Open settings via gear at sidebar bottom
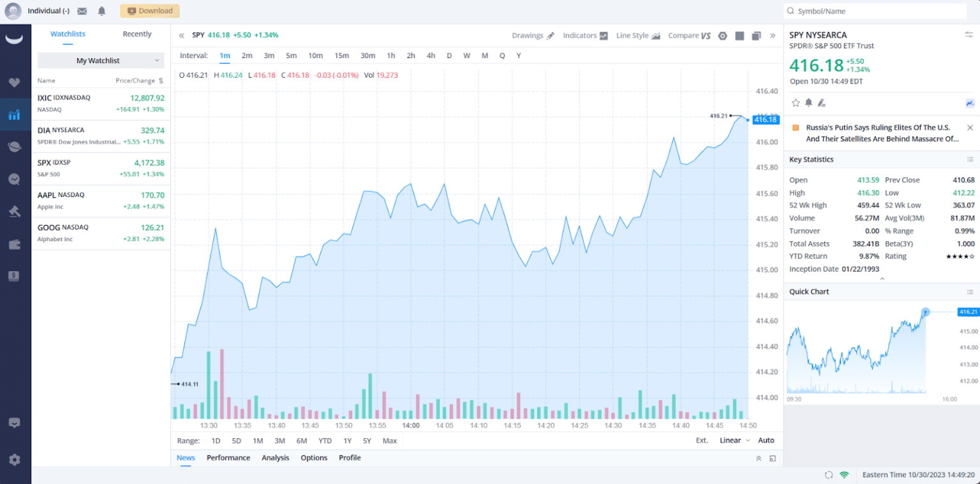 [x=15, y=459]
